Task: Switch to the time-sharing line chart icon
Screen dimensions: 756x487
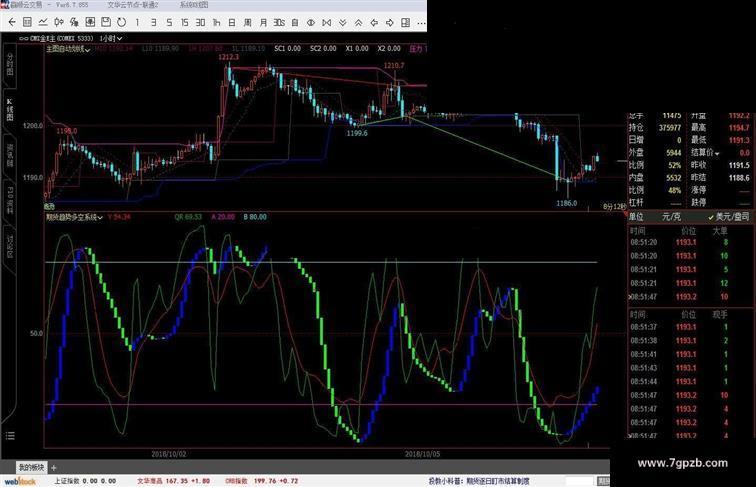Action: click(x=43, y=22)
